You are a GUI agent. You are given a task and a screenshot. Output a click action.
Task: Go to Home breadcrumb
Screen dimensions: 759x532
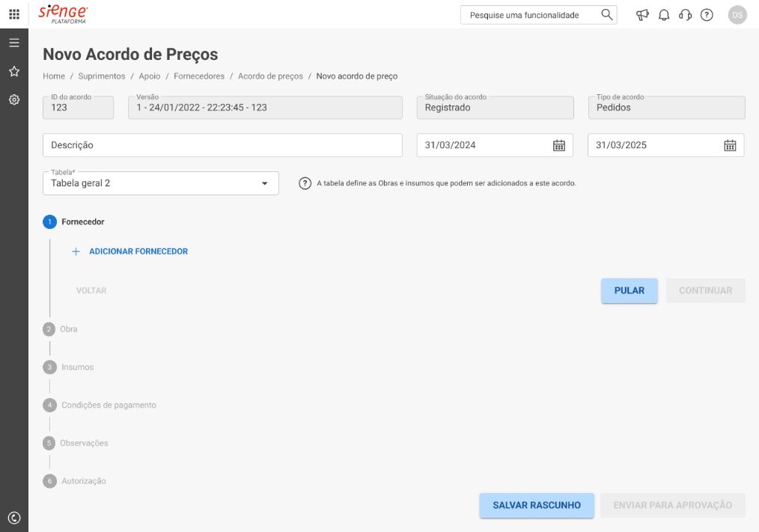54,76
